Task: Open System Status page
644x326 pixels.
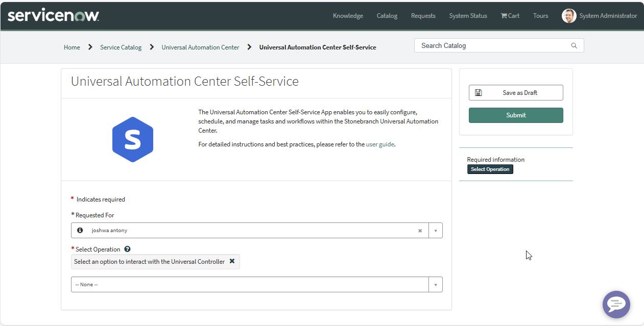Action: coord(468,16)
